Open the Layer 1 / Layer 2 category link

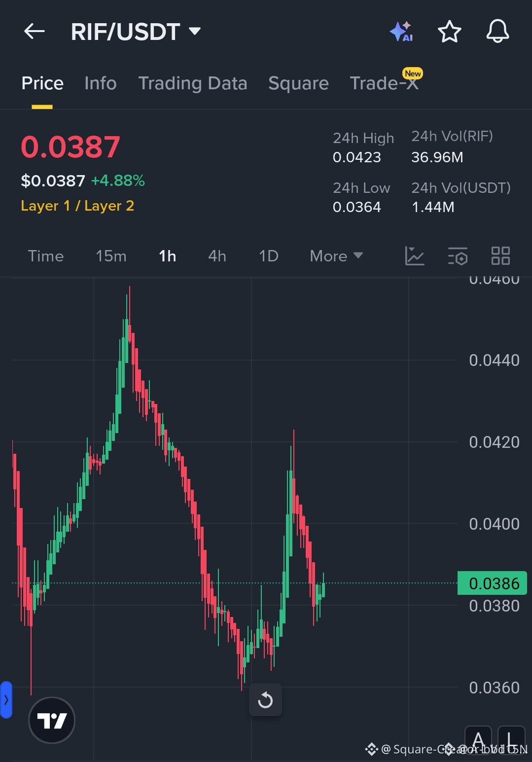tap(77, 206)
